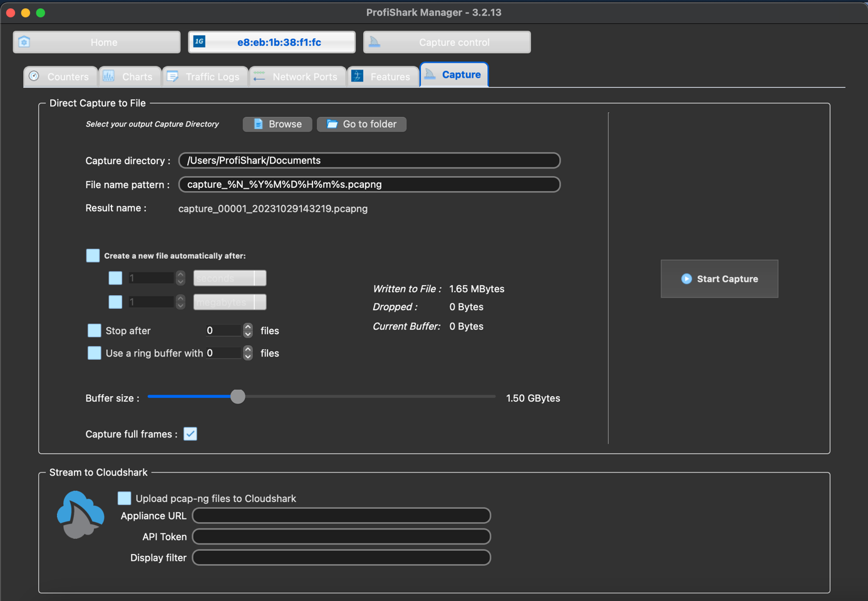Screen dimensions: 868x601
Task: Click the Display filter field
Action: pos(341,558)
